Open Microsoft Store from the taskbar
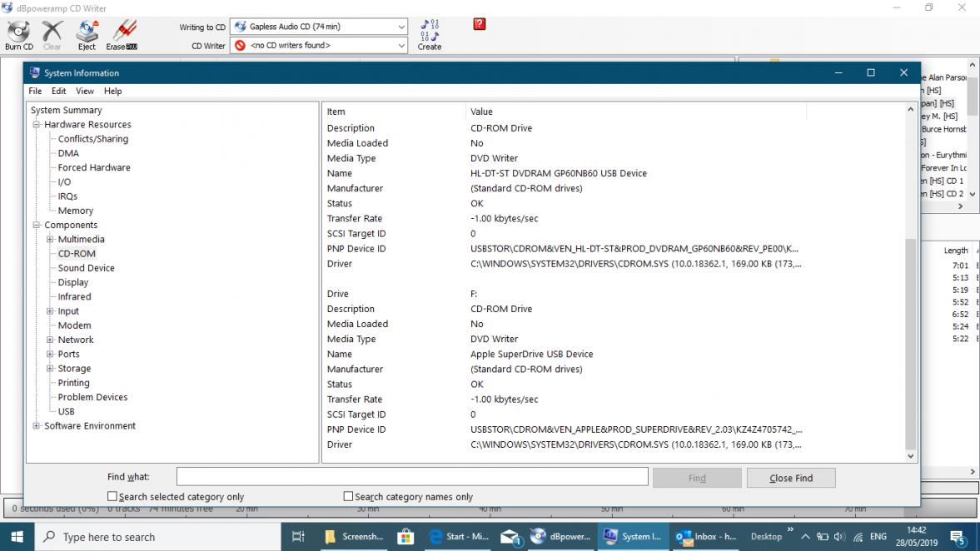The image size is (980, 551). coord(405,537)
